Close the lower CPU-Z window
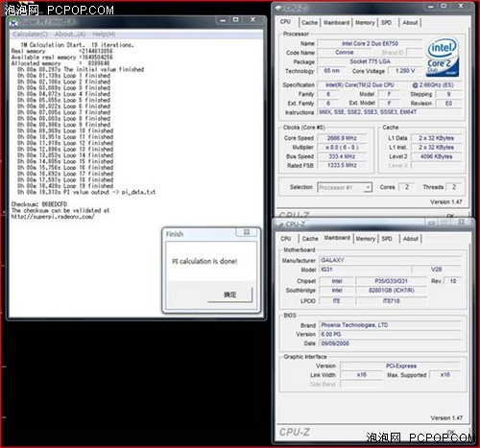 point(461,222)
